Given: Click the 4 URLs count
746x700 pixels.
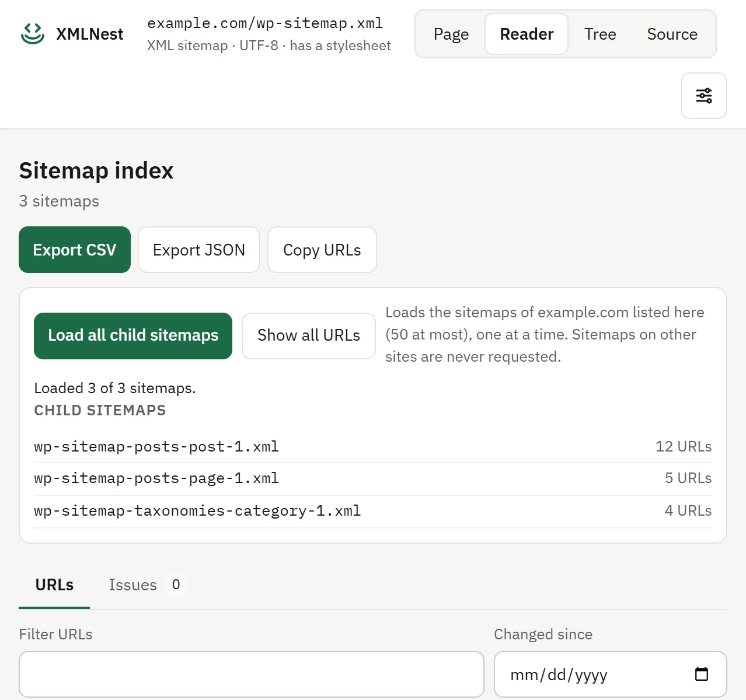Looking at the screenshot, I should point(688,511).
